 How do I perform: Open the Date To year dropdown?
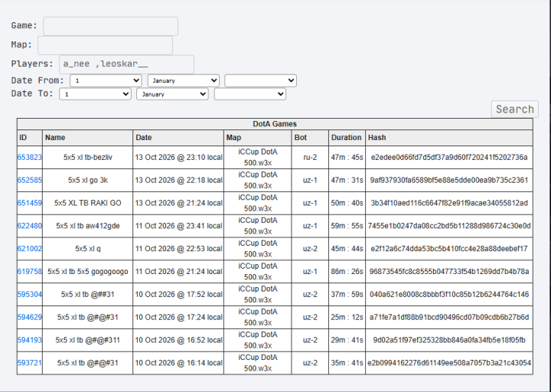(249, 94)
